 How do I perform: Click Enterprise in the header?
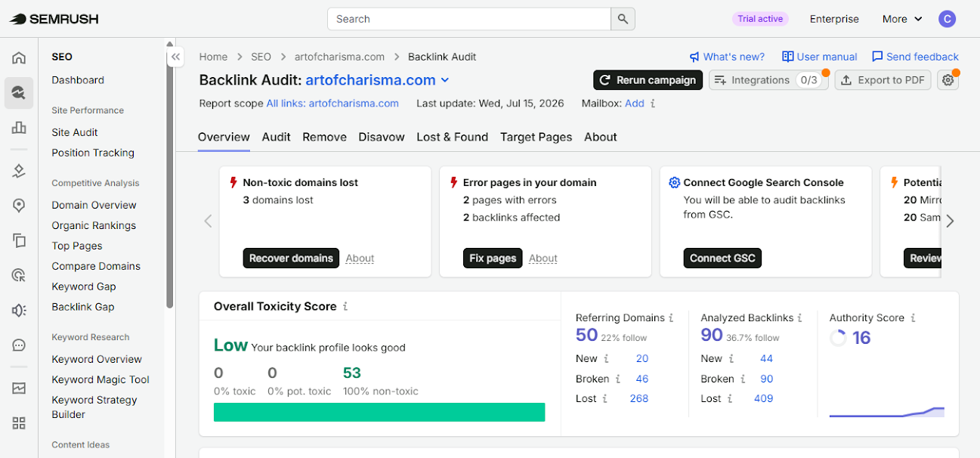(834, 19)
